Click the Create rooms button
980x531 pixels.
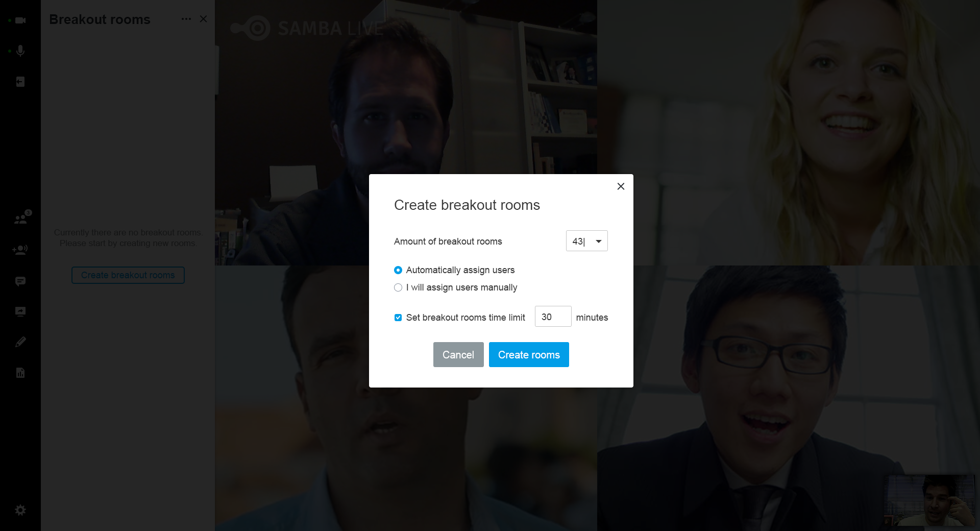tap(529, 355)
